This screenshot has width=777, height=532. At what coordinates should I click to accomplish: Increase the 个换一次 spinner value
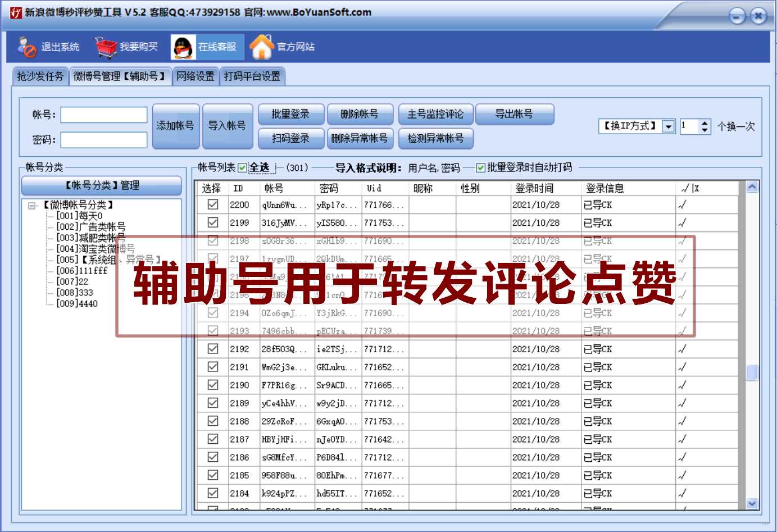coord(705,123)
